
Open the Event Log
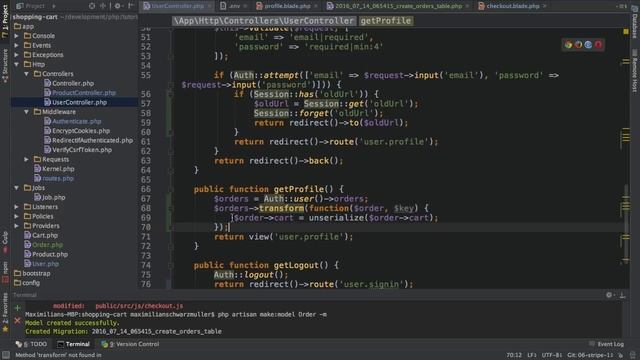tap(606, 344)
